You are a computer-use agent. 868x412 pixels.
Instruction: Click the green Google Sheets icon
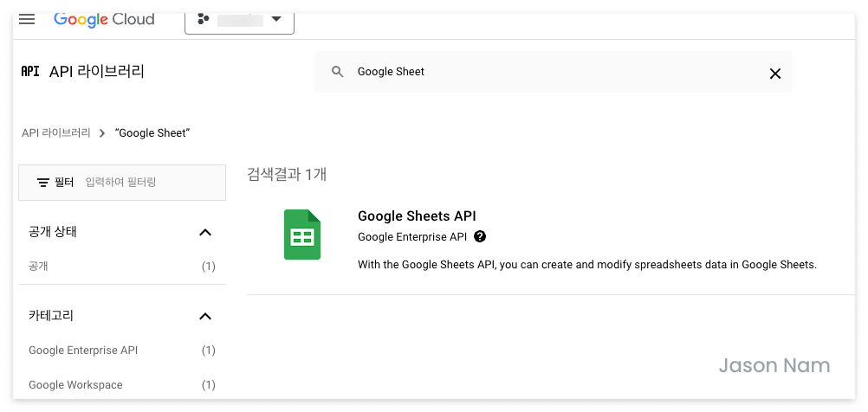click(302, 235)
